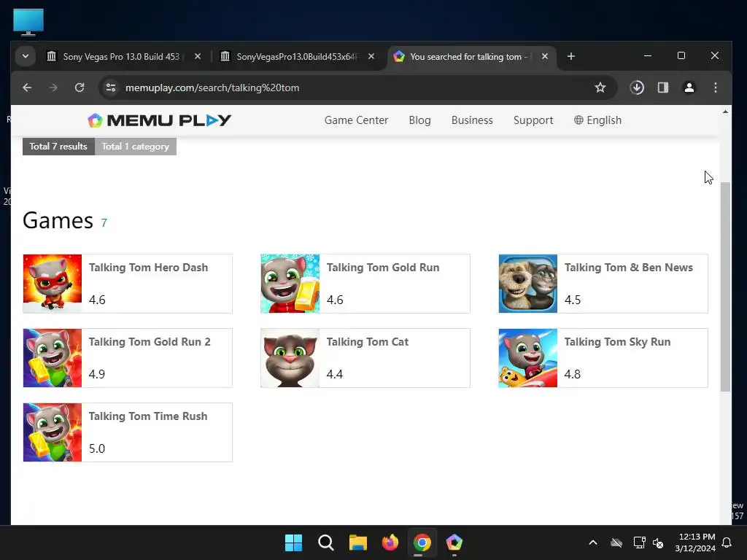Open Talking Tom & Ben News game icon
The width and height of the screenshot is (747, 560).
click(528, 284)
